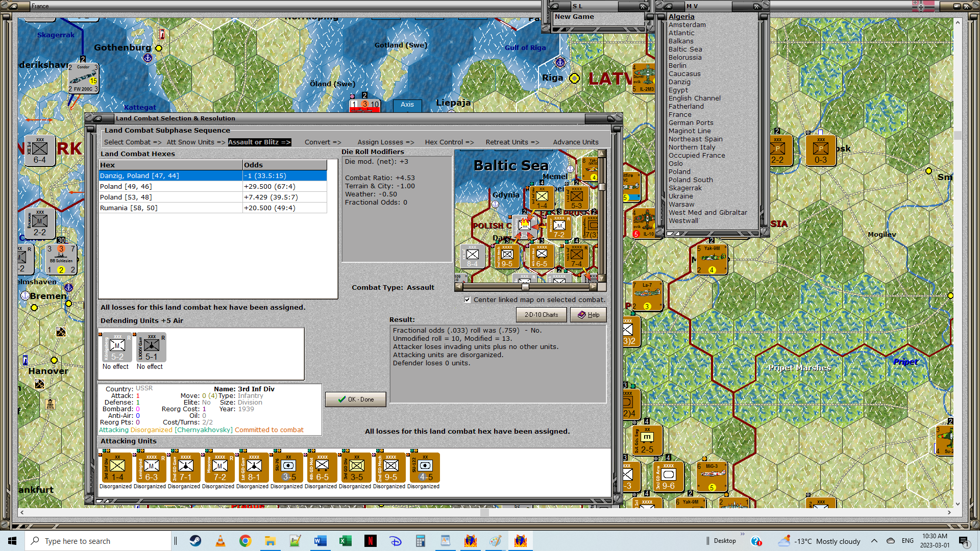
Task: Click main map horizontal scrollbar left arrow
Action: (x=21, y=512)
